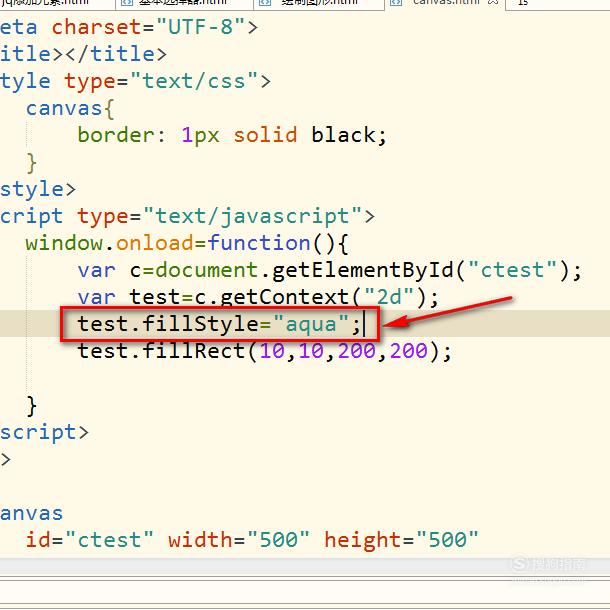610x610 pixels.
Task: Click the id="ctest" attribute
Action: click(x=89, y=540)
